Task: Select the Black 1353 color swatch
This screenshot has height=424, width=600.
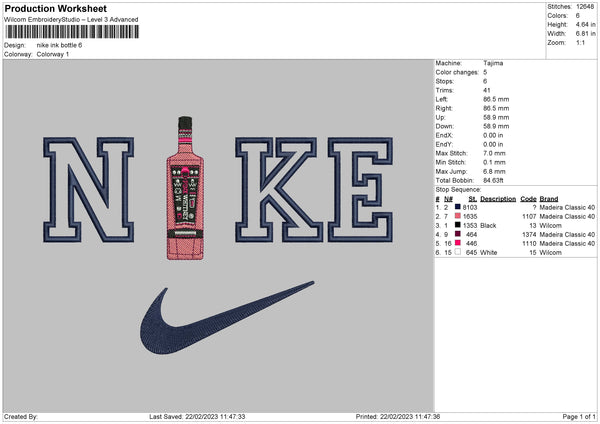Action: pos(458,225)
